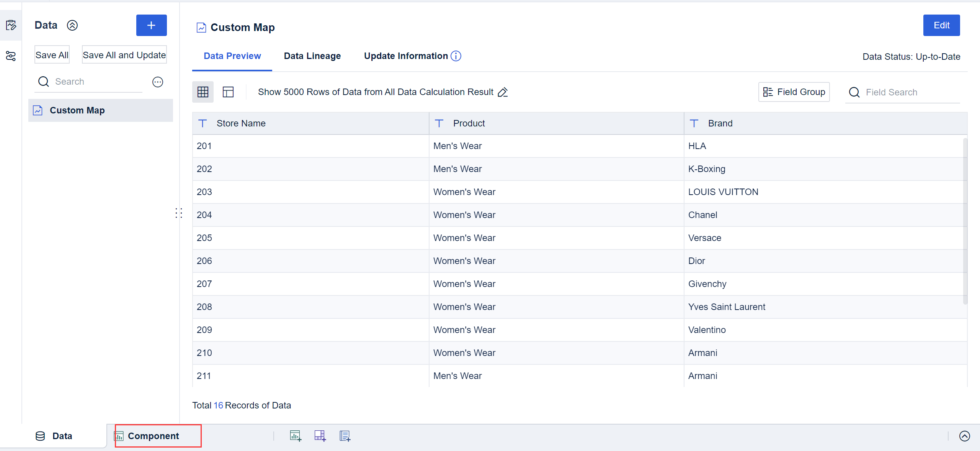
Task: Click the LOUIS VUITTON cell
Action: (x=826, y=192)
